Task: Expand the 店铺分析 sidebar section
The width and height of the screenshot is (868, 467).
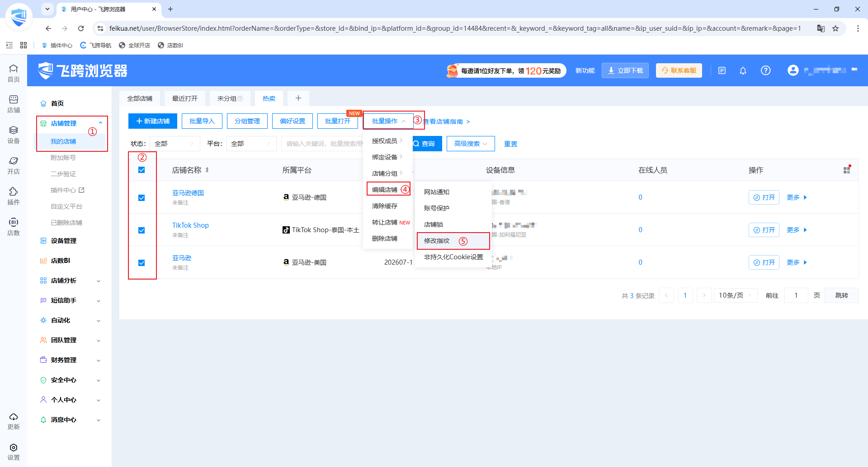Action: [x=71, y=280]
